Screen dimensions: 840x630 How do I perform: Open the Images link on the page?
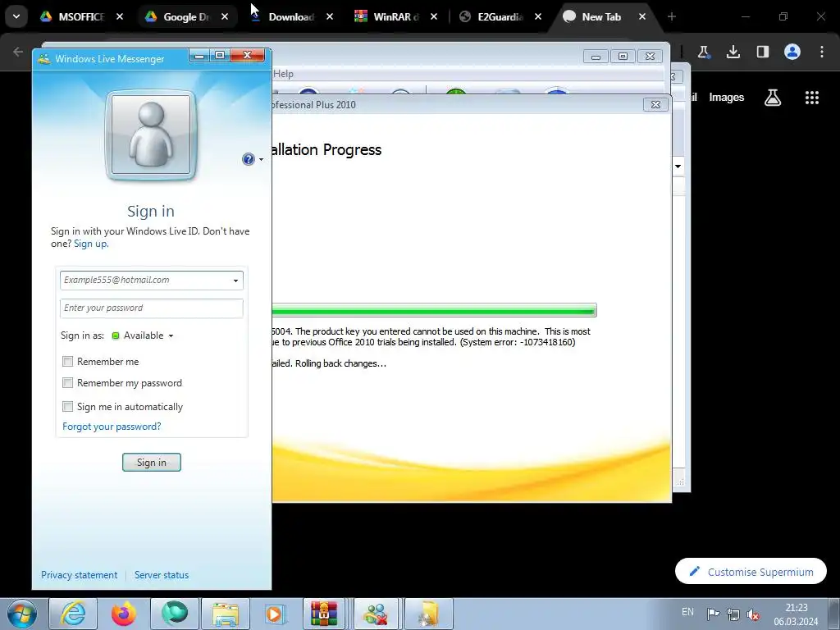tap(727, 98)
